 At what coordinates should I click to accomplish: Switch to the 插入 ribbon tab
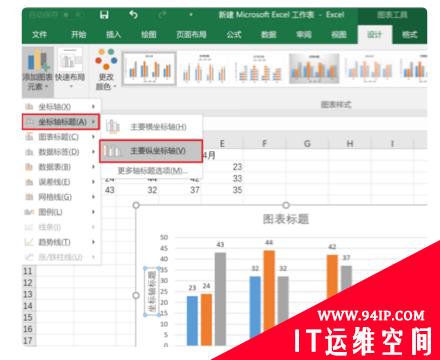click(113, 34)
